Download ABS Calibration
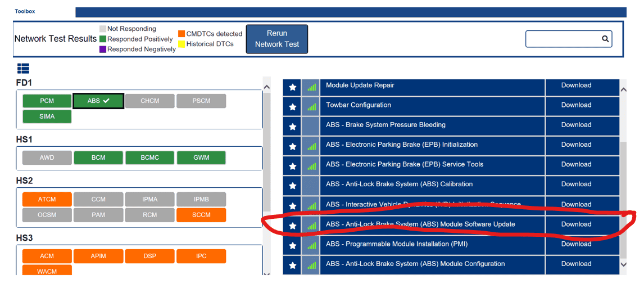The image size is (644, 288). pos(576,184)
